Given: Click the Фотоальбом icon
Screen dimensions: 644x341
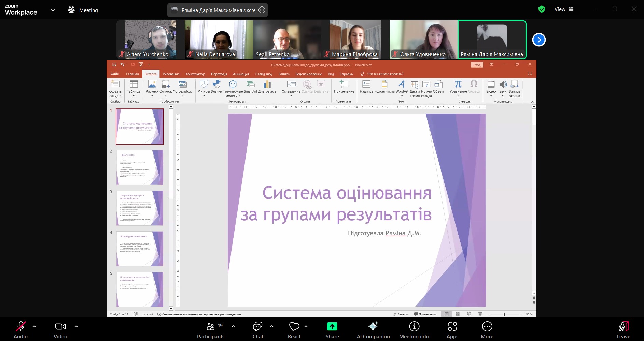Looking at the screenshot, I should tap(183, 85).
